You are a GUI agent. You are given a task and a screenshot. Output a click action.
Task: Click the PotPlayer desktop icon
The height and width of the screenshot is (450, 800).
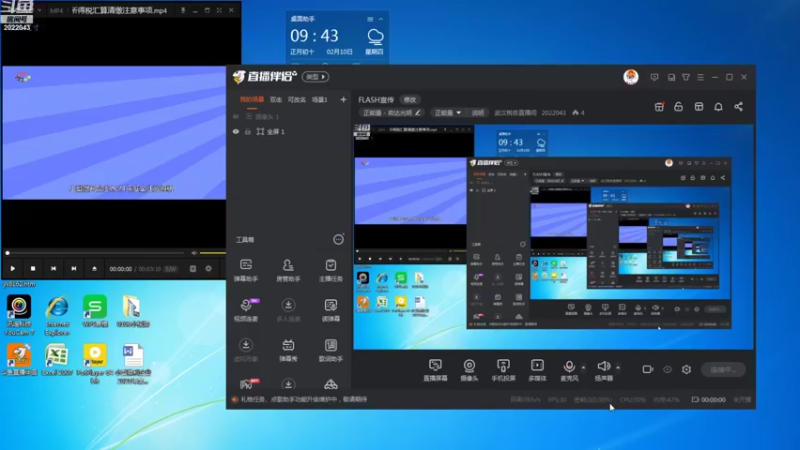coord(95,364)
